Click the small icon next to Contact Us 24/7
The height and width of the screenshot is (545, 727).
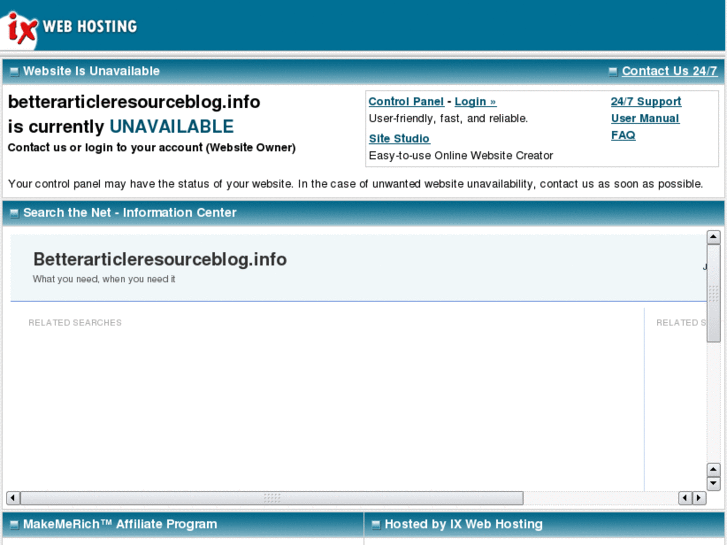point(612,71)
